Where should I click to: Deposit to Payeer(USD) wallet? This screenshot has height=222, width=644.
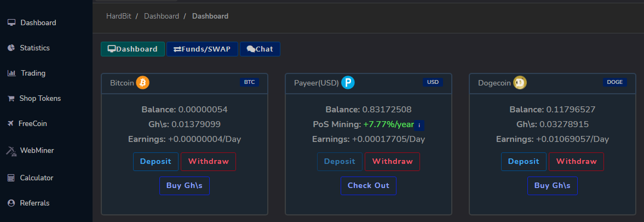[340, 162]
